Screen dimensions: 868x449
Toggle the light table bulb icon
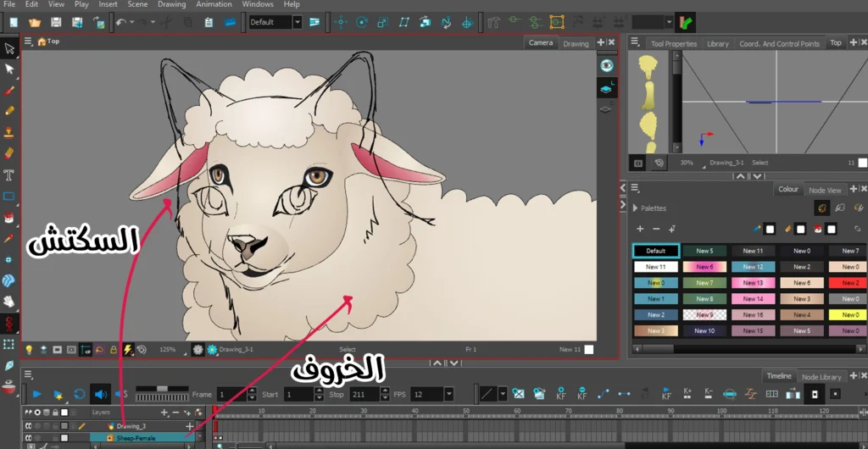29,350
